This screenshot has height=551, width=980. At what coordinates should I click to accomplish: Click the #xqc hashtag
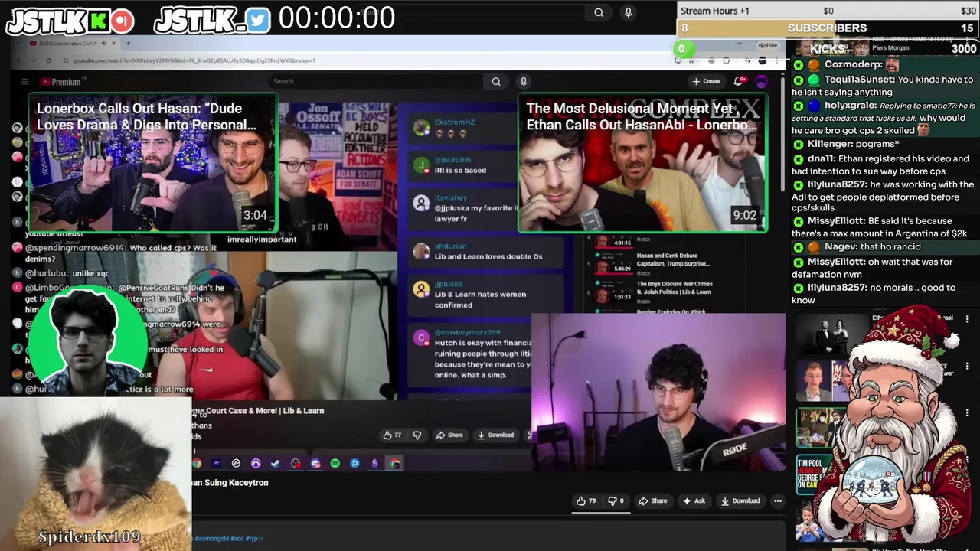coord(237,539)
